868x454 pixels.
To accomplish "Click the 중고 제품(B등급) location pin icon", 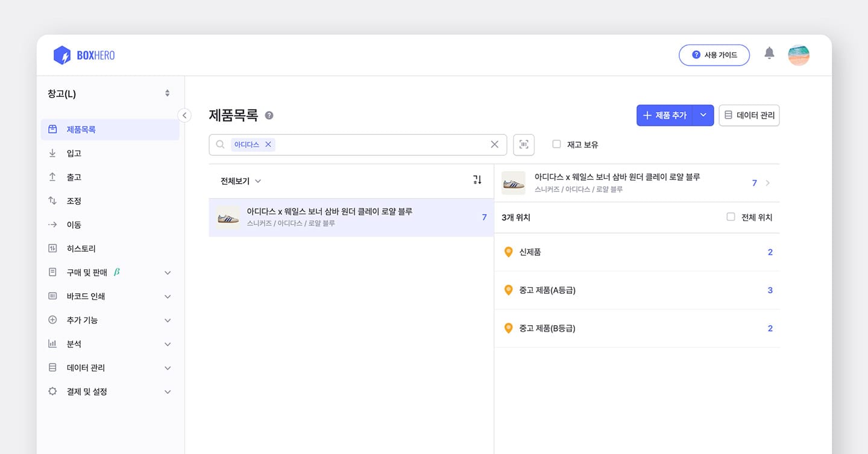I will click(508, 328).
